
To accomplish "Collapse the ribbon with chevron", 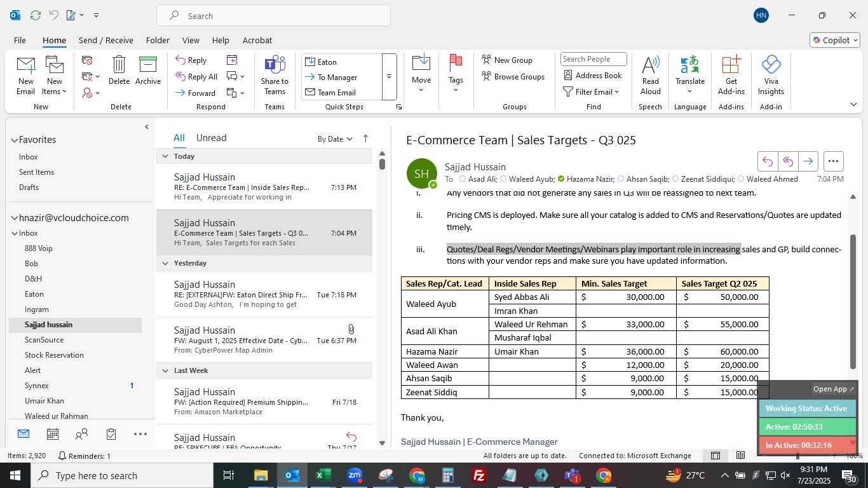I will coord(853,104).
